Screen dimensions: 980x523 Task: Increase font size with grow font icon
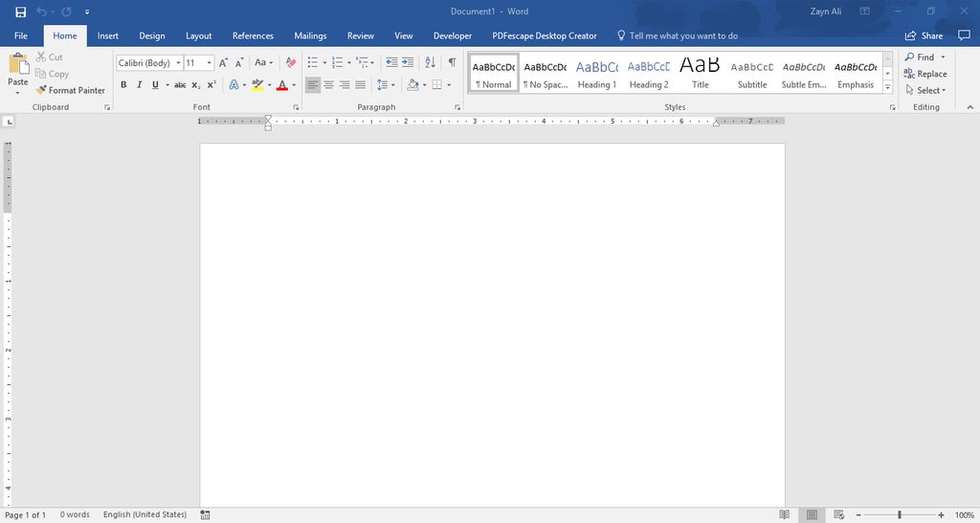(223, 62)
